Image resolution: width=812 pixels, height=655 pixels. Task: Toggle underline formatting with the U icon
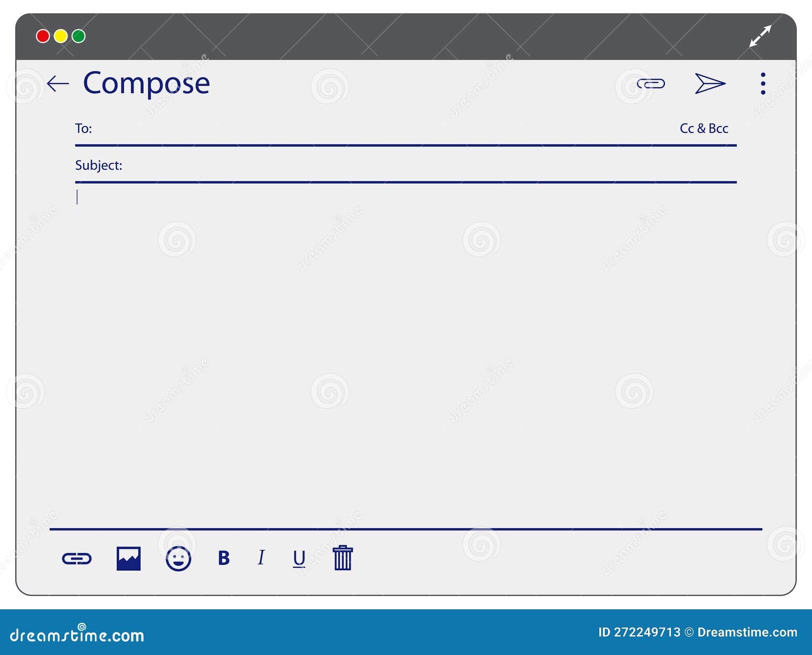(x=299, y=559)
